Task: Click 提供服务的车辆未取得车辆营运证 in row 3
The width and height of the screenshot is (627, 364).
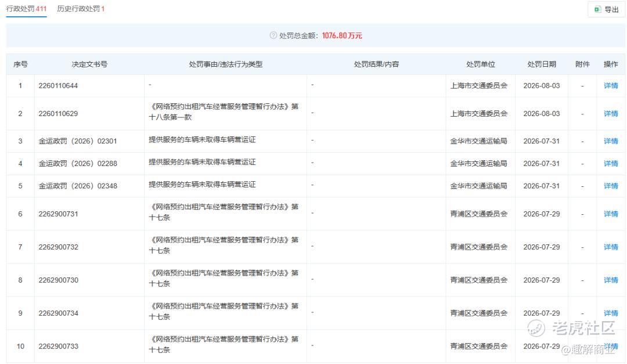Action: click(x=202, y=139)
